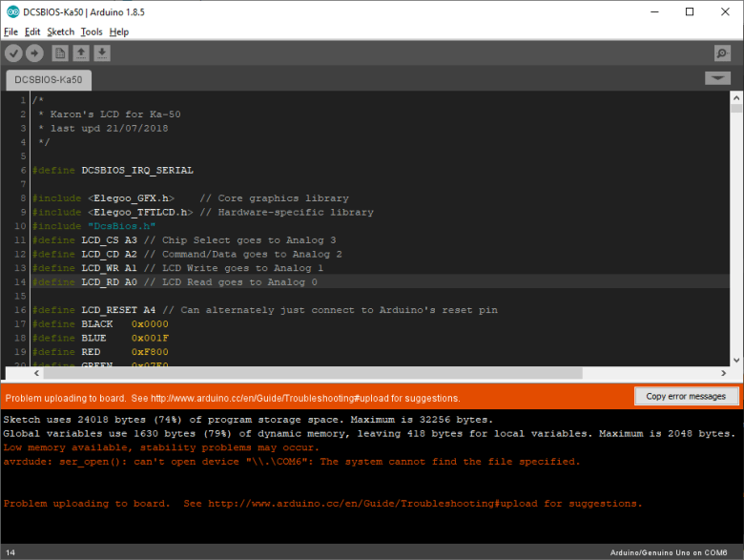Select the DCSBIOS-Ka50 sketch tab
Viewport: 744px width, 560px height.
49,80
